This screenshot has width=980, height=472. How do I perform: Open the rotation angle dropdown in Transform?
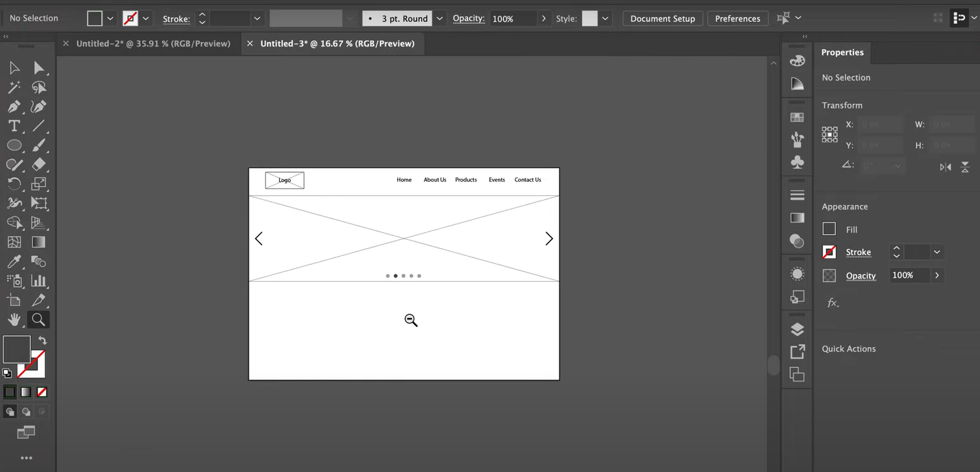click(x=899, y=166)
